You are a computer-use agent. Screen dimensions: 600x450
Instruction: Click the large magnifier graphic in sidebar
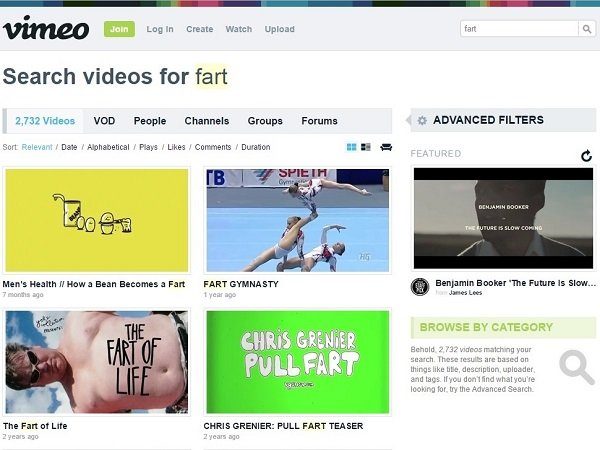coord(577,367)
